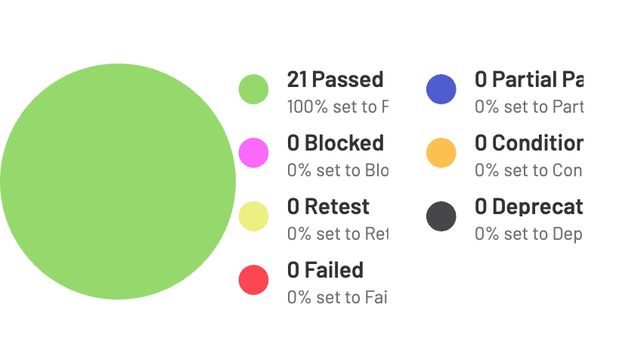Select the "0 Blocked" legend label
Screen dimensions: 644x348
335,143
